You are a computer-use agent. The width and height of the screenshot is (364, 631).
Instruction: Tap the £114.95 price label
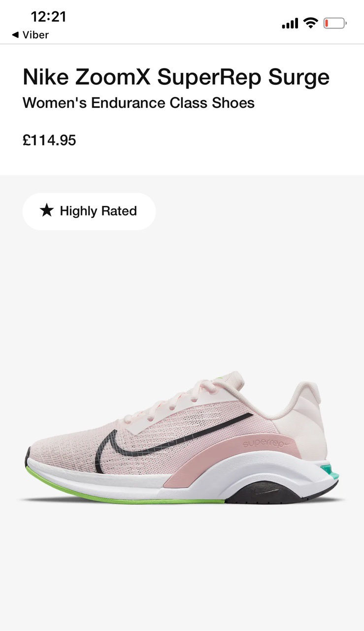click(49, 140)
